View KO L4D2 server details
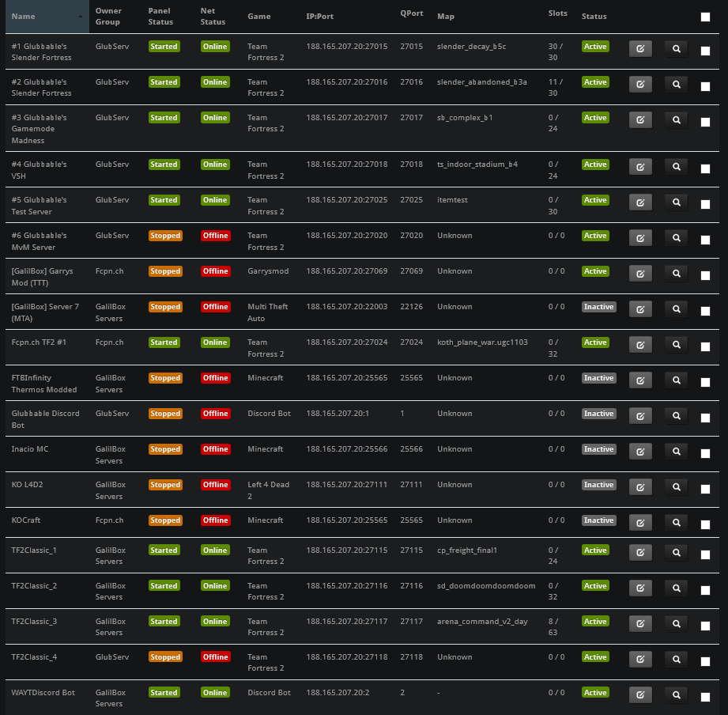Viewport: 728px width, 715px height. pyautogui.click(x=677, y=487)
